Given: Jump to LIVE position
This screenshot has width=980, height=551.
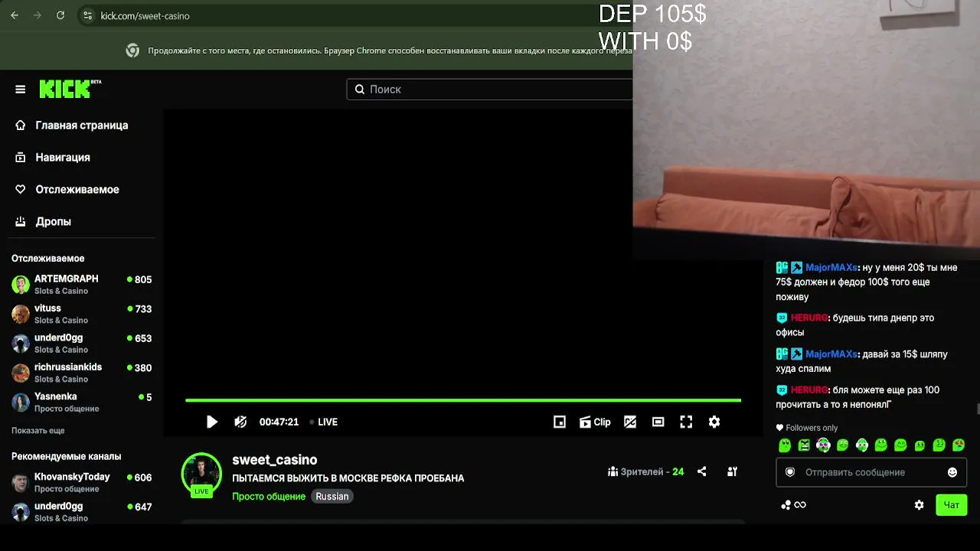Looking at the screenshot, I should (323, 422).
